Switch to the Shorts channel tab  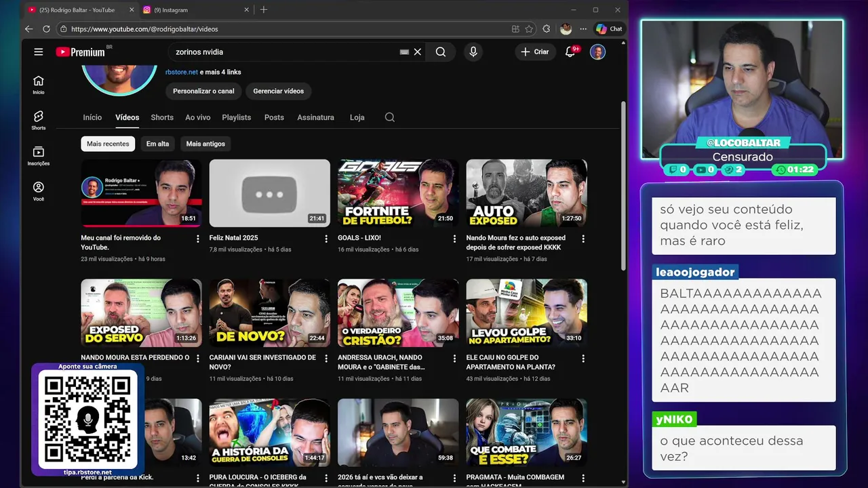(x=162, y=117)
